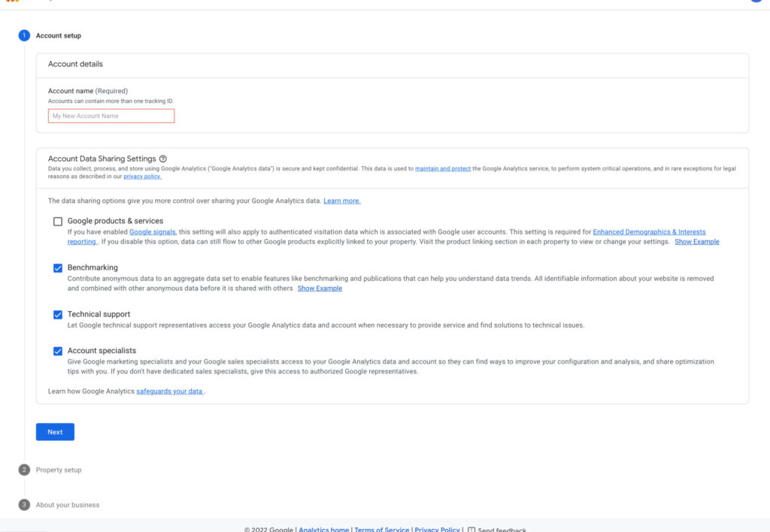
Task: Open the 'safeguards your data' link
Action: [170, 391]
